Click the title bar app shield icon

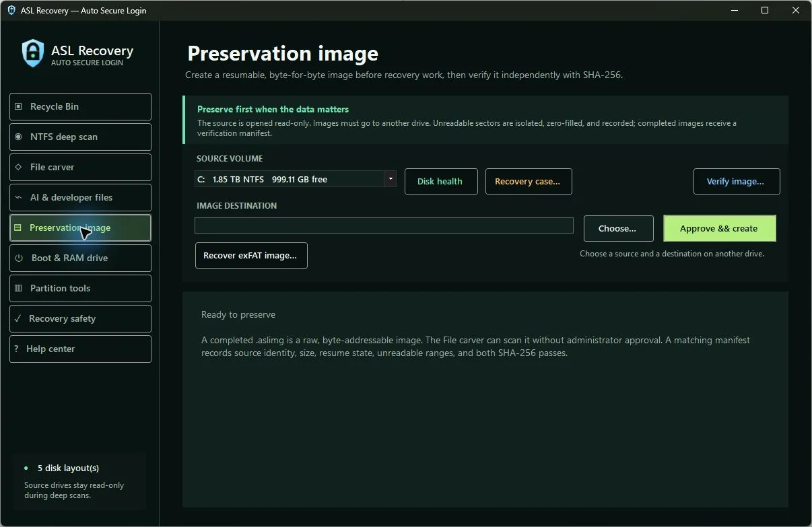click(x=11, y=10)
